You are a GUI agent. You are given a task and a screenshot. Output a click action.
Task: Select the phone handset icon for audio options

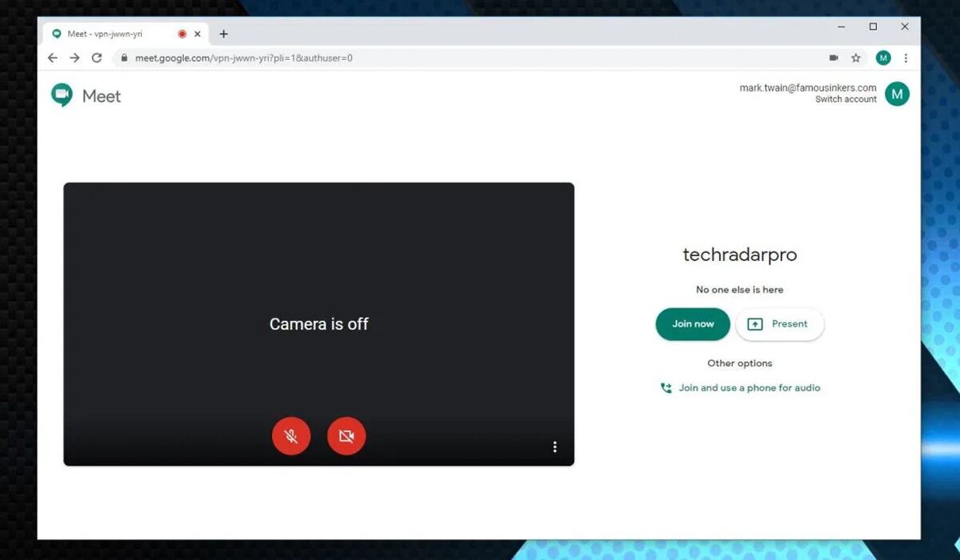tap(666, 387)
